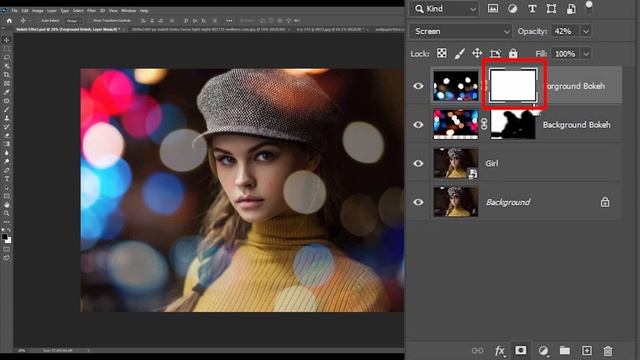This screenshot has height=360, width=640.
Task: Switch to the Bokeh Effect document tab
Action: click(68, 29)
